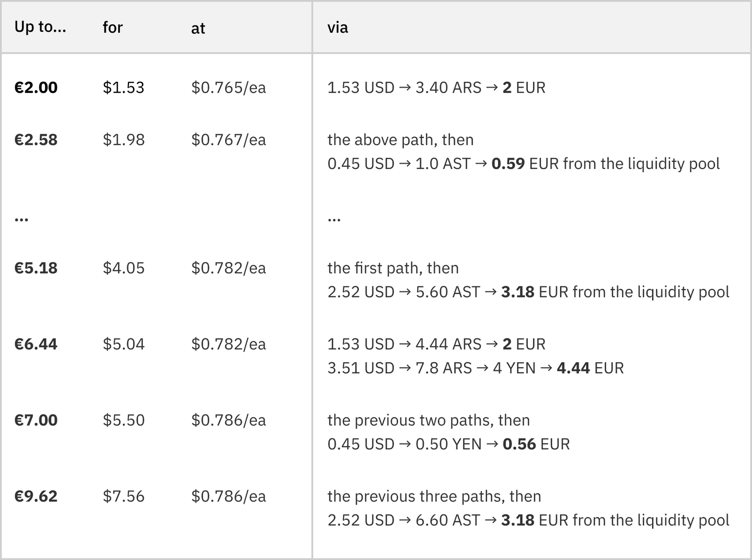
Task: Select the $1.53 cost cell
Action: (x=123, y=88)
